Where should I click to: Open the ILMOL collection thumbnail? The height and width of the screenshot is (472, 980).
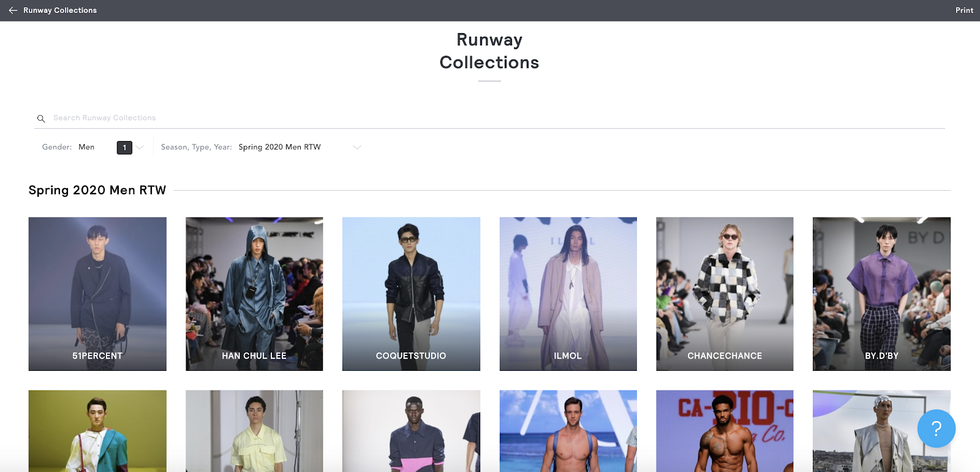[568, 294]
